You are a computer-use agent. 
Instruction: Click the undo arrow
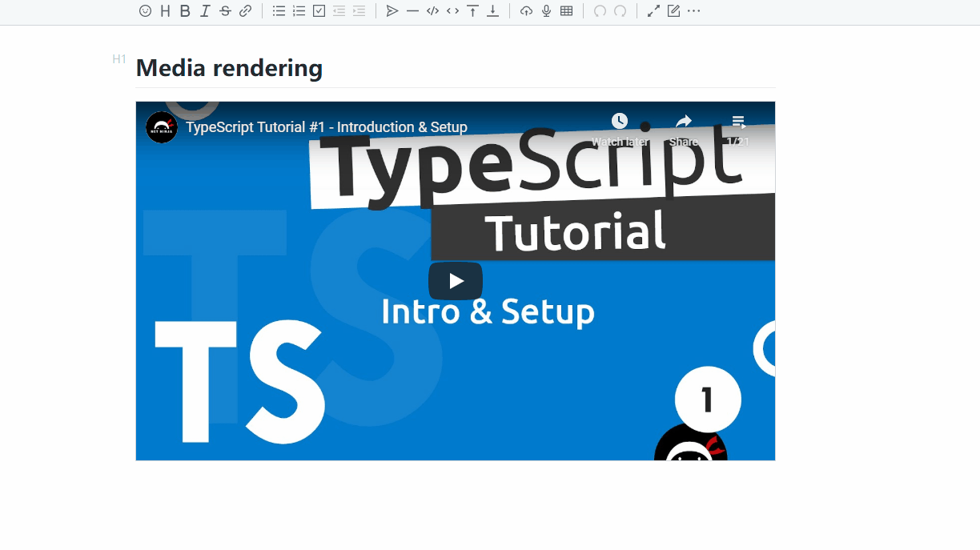tap(600, 11)
